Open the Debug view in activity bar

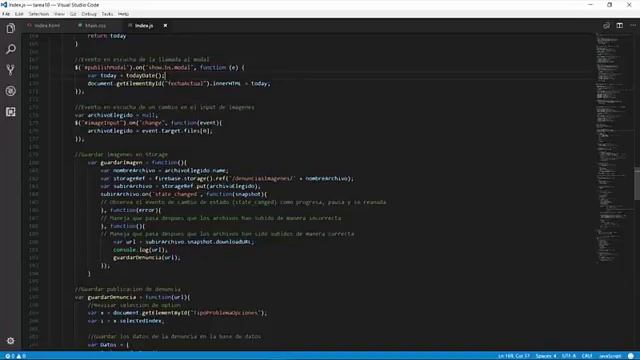point(11,91)
